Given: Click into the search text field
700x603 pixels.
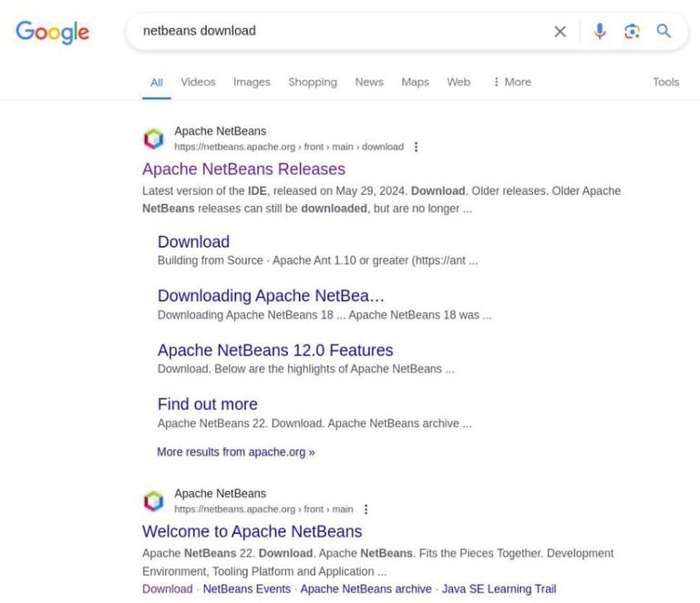Looking at the screenshot, I should (x=337, y=31).
